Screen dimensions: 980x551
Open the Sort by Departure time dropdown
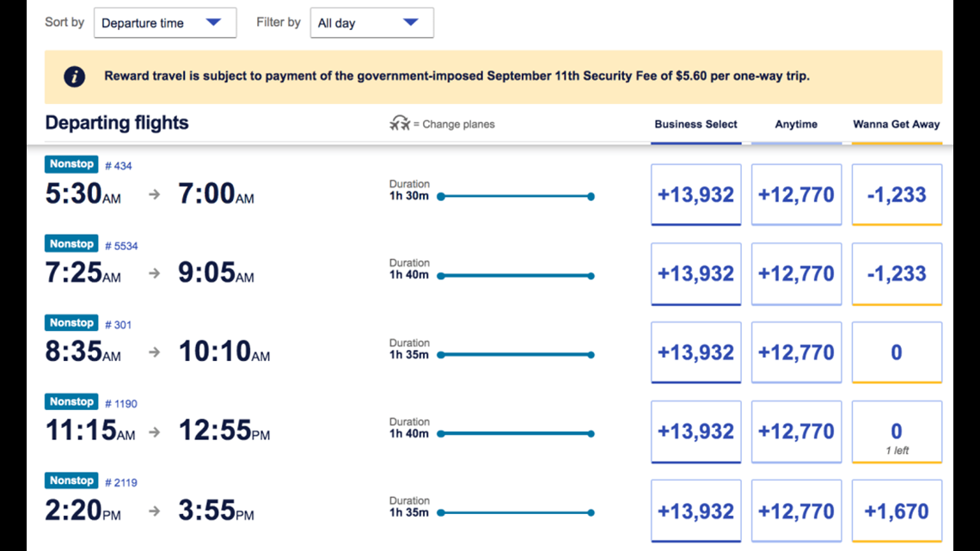tap(165, 23)
